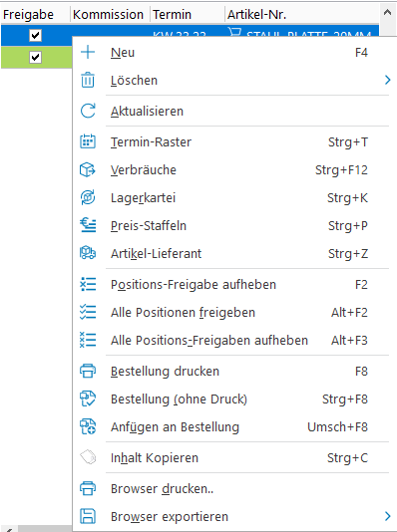Click the truck icon for Artikel-Lieferant
The width and height of the screenshot is (397, 532).
click(x=88, y=253)
